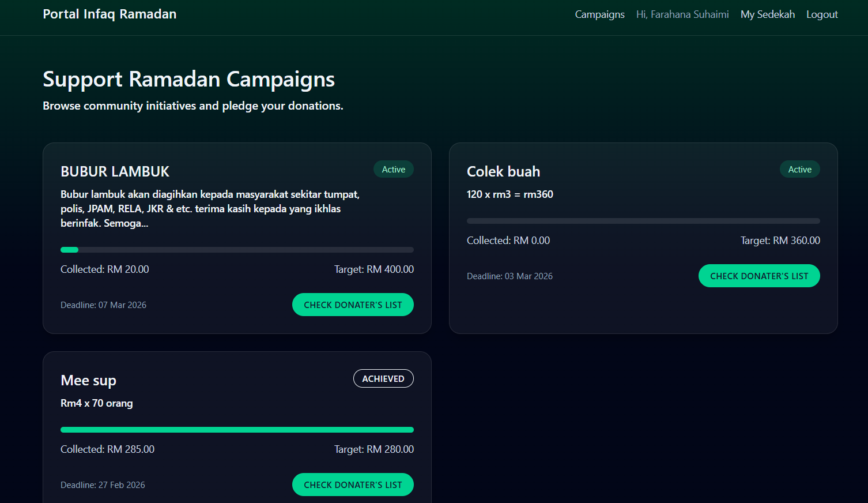Click the Logout link
The height and width of the screenshot is (503, 868).
click(822, 14)
